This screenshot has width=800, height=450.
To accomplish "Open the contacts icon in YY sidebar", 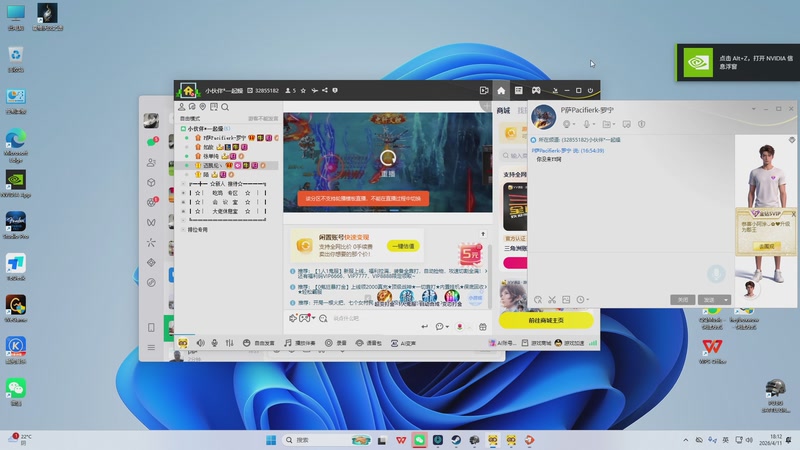I will click(x=151, y=163).
